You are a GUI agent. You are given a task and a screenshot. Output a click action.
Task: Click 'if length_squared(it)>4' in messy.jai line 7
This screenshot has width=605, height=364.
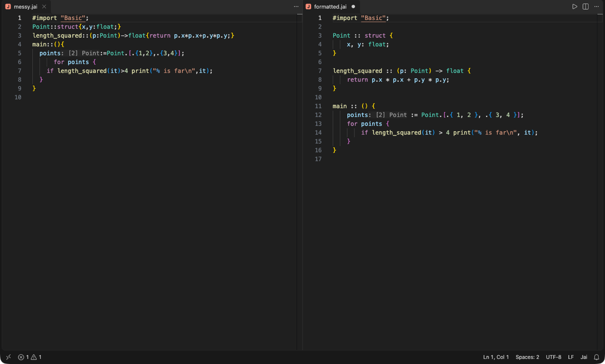click(x=87, y=71)
